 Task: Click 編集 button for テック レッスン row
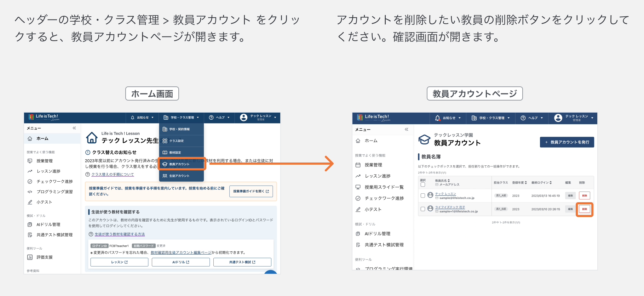click(x=570, y=195)
